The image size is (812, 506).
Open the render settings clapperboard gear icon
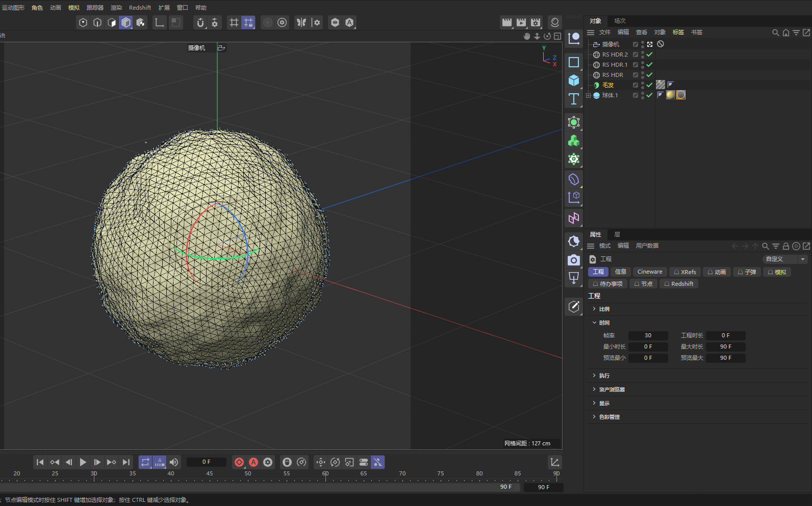tap(535, 22)
